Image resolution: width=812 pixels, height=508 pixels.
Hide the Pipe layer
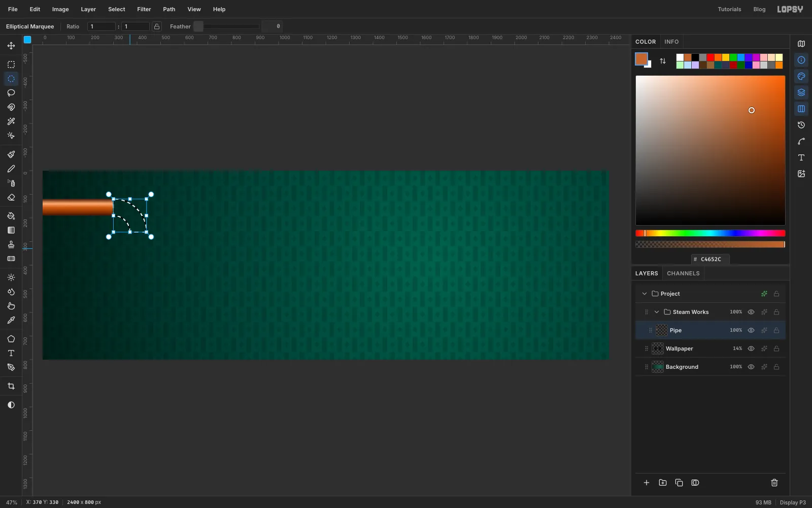[x=751, y=330]
